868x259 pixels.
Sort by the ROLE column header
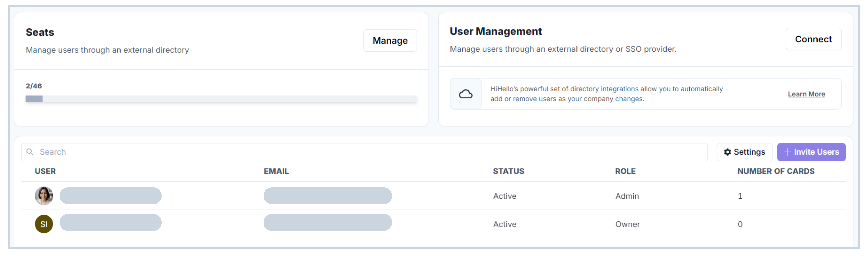coord(625,171)
